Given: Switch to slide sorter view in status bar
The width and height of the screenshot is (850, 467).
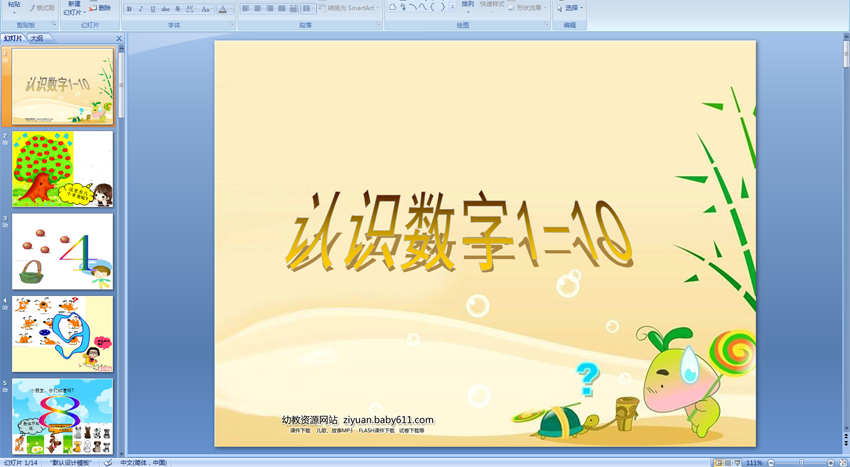Looking at the screenshot, I should coord(729,462).
